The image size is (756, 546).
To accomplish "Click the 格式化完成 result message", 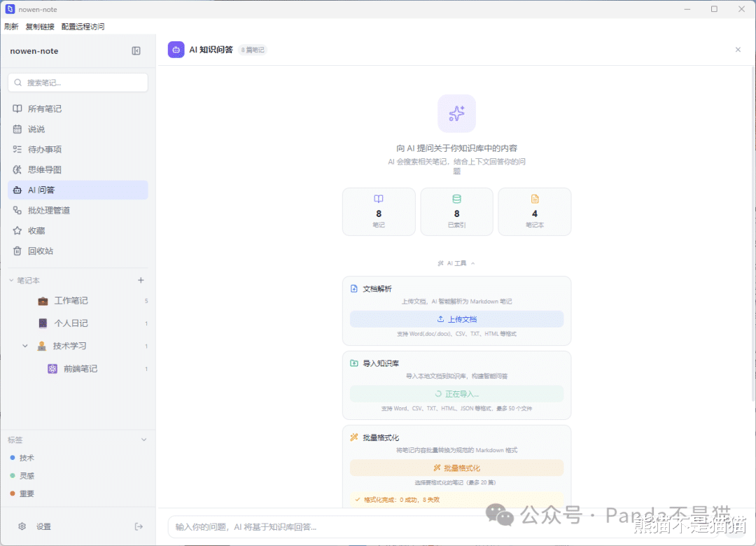I will point(456,500).
